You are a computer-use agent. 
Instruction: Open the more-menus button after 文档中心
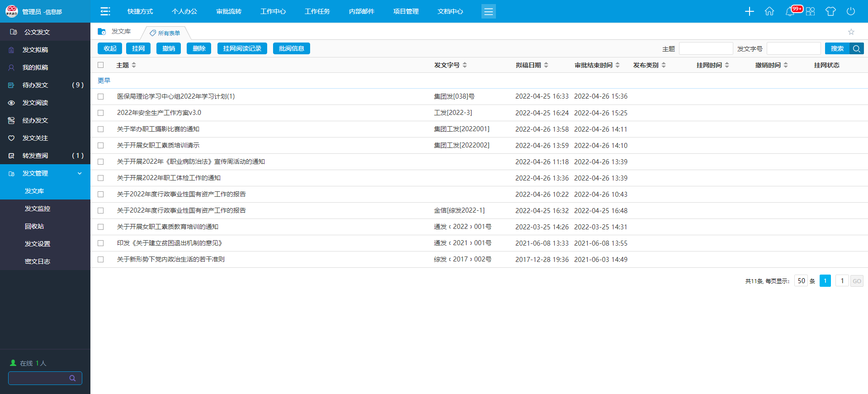pyautogui.click(x=488, y=11)
